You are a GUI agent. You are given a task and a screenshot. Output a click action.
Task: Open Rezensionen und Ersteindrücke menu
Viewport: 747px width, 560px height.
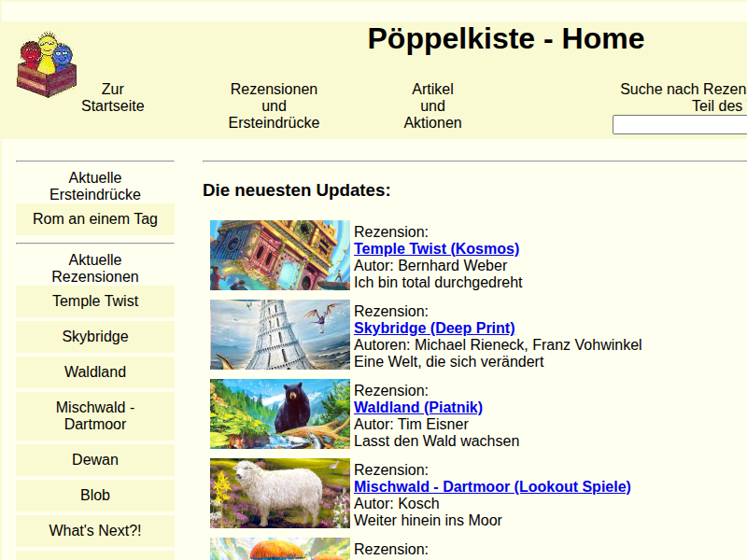274,105
